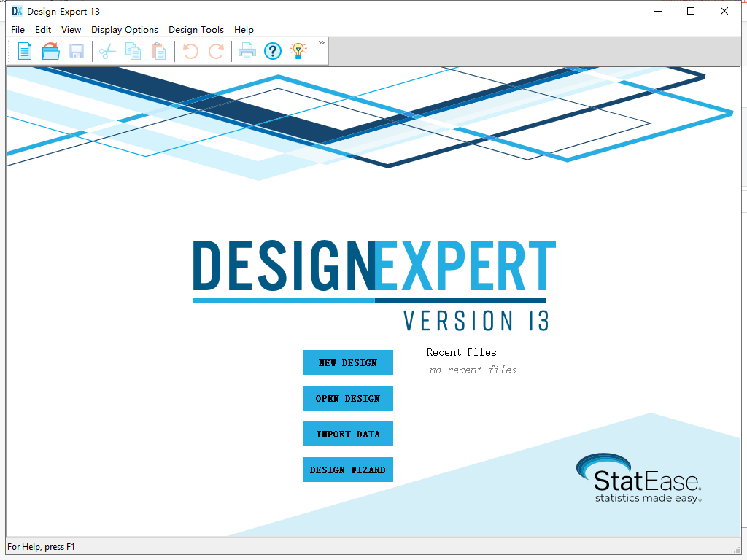Viewport: 747px width, 560px height.
Task: Open the View menu
Action: coord(71,29)
